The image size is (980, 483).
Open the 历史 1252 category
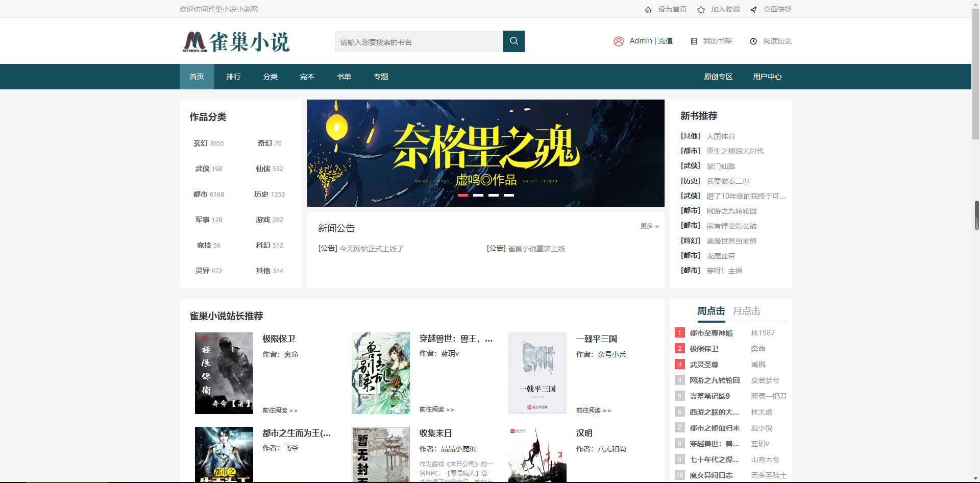click(269, 194)
